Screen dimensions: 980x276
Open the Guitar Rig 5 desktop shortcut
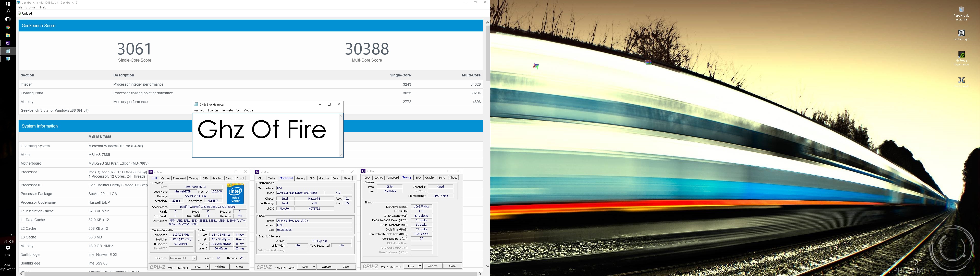click(961, 35)
